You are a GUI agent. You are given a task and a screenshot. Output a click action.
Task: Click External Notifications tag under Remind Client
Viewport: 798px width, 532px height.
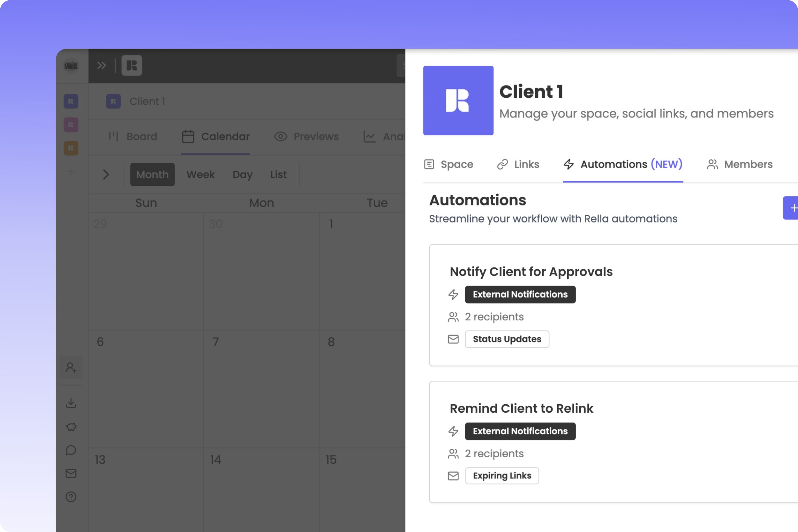[x=520, y=431]
